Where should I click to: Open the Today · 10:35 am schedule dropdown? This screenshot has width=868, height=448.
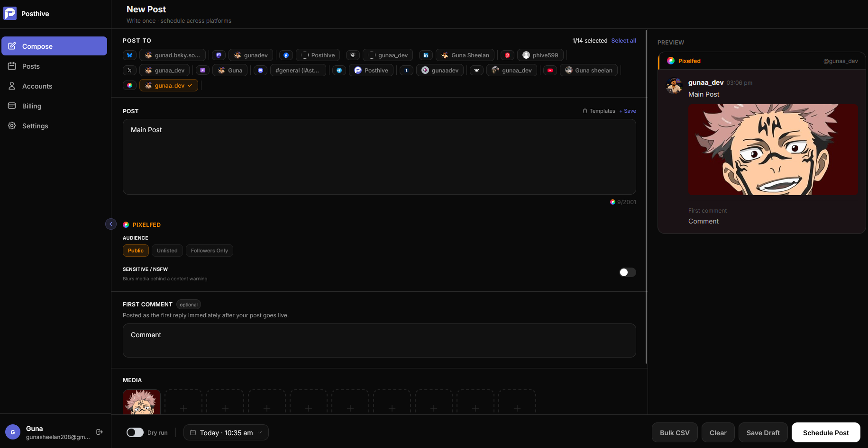pyautogui.click(x=226, y=432)
